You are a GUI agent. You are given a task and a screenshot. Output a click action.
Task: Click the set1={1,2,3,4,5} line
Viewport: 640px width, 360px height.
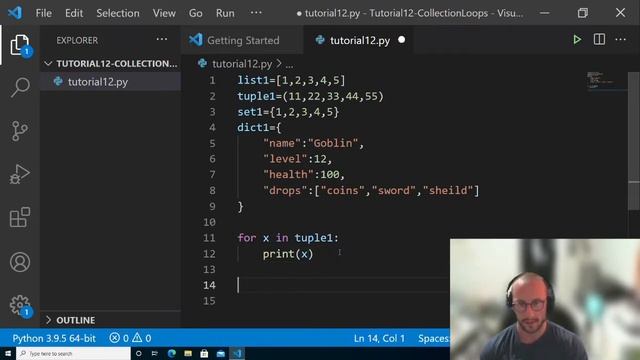point(288,112)
